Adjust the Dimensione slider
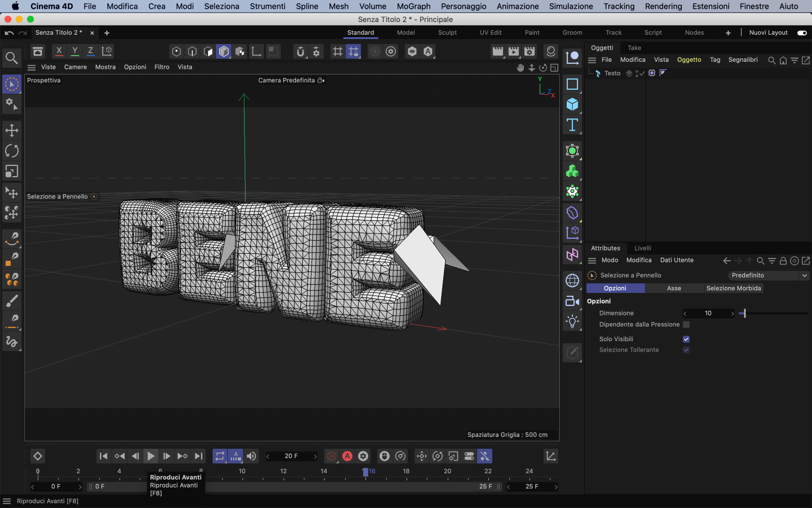 tap(744, 313)
